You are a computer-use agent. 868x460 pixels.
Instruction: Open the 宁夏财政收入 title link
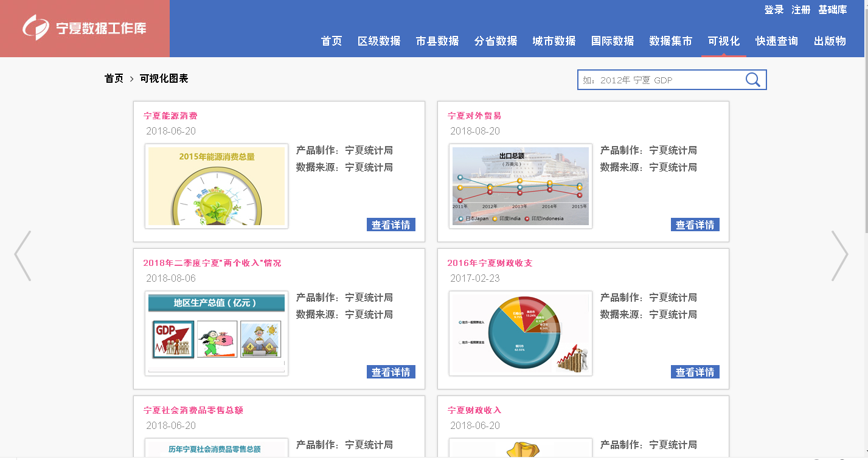474,410
